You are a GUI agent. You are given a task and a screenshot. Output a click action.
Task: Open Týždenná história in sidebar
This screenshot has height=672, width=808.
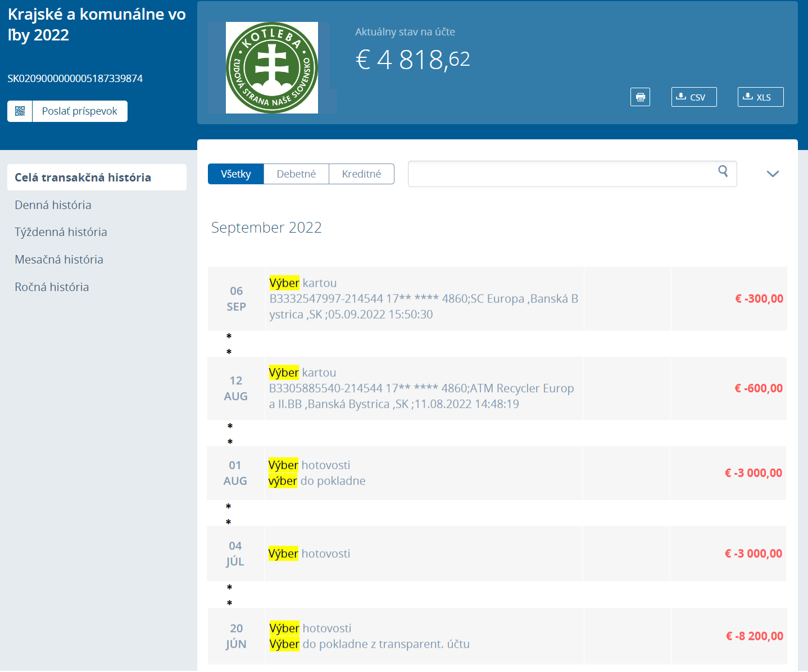point(61,232)
